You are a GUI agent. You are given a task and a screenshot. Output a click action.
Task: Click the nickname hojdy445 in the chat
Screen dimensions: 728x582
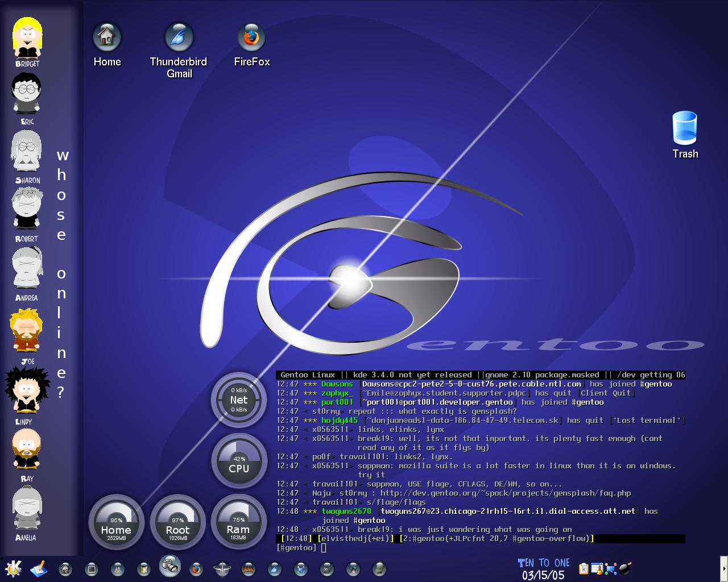coord(340,421)
